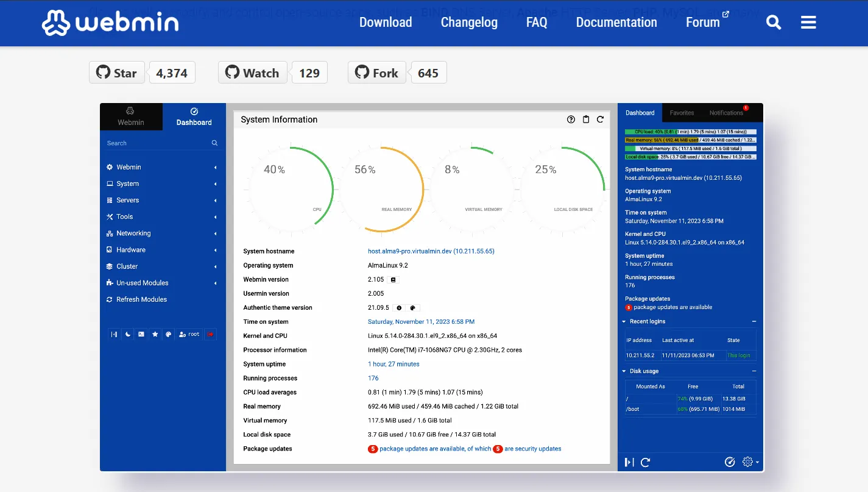Viewport: 868px width, 492px height.
Task: Open the 176 running processes link
Action: pyautogui.click(x=373, y=378)
